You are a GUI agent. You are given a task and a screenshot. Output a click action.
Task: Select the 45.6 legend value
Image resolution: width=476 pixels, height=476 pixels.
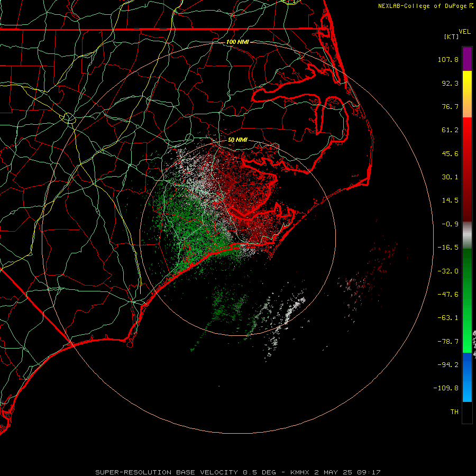[450, 153]
